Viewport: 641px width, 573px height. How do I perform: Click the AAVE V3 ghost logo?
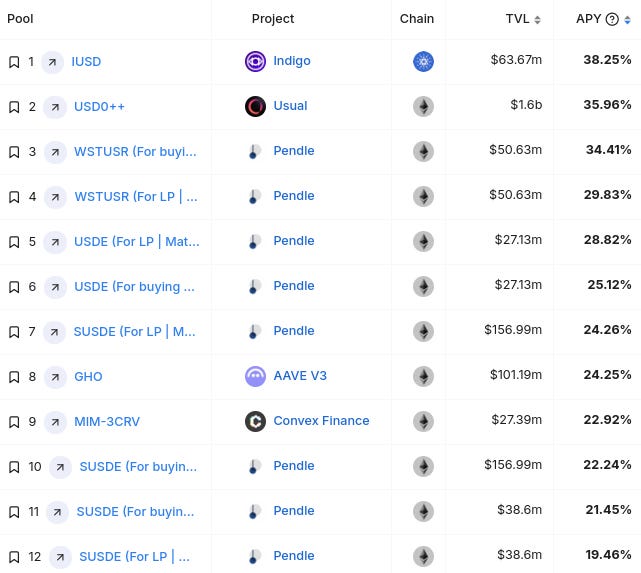click(256, 376)
